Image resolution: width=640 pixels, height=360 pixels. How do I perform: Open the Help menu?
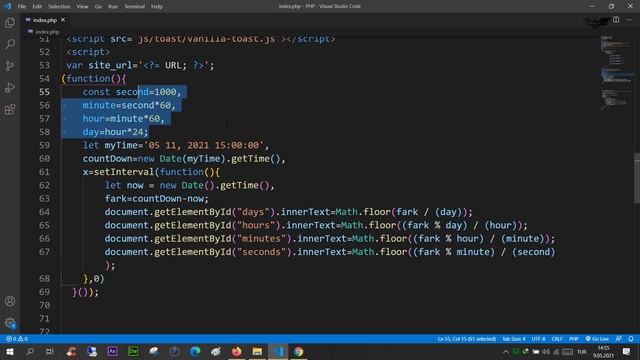[x=157, y=7]
